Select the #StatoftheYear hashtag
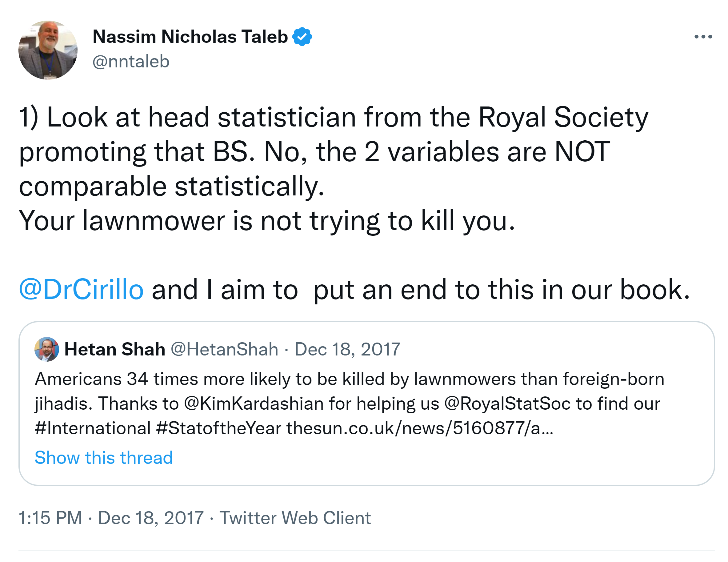728x562 pixels. (x=219, y=428)
